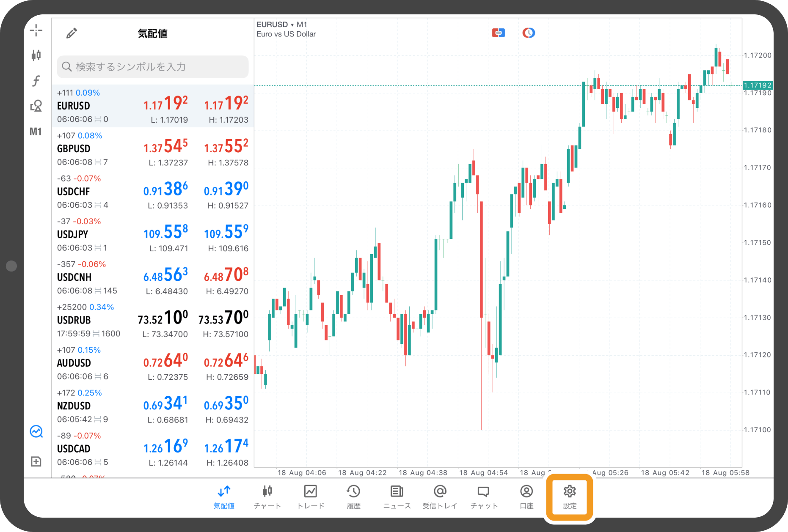Switch to the チャート tab
This screenshot has width=788, height=532.
click(267, 496)
